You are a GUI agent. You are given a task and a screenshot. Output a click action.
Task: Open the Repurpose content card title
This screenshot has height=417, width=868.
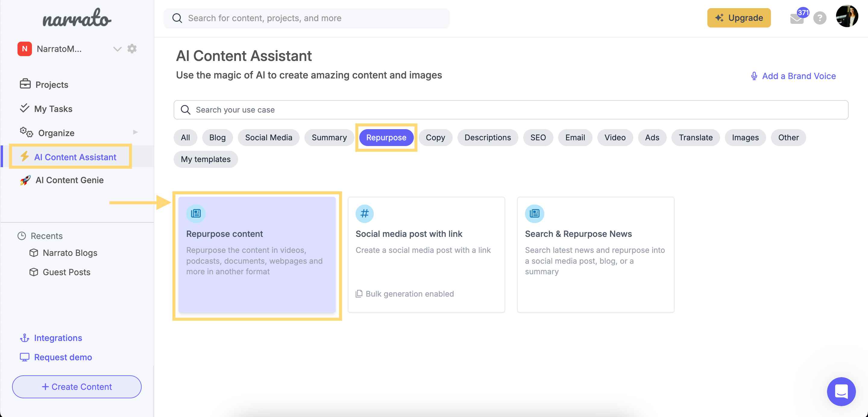point(225,234)
